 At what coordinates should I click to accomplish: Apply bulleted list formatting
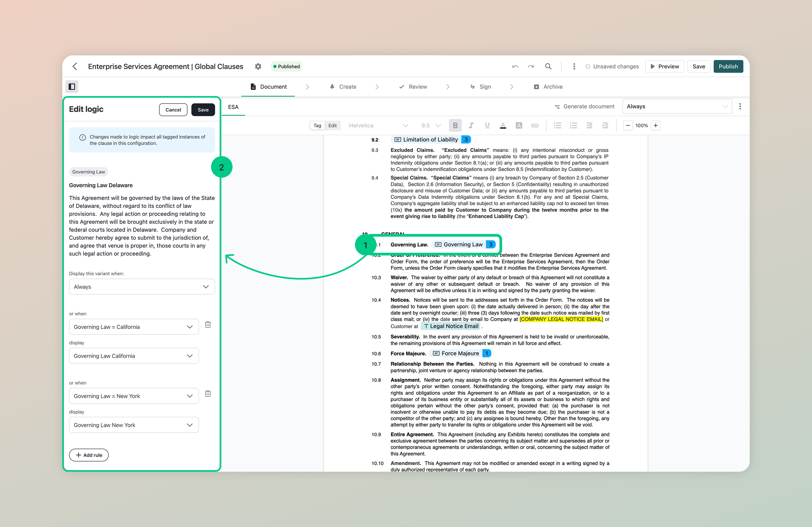557,125
